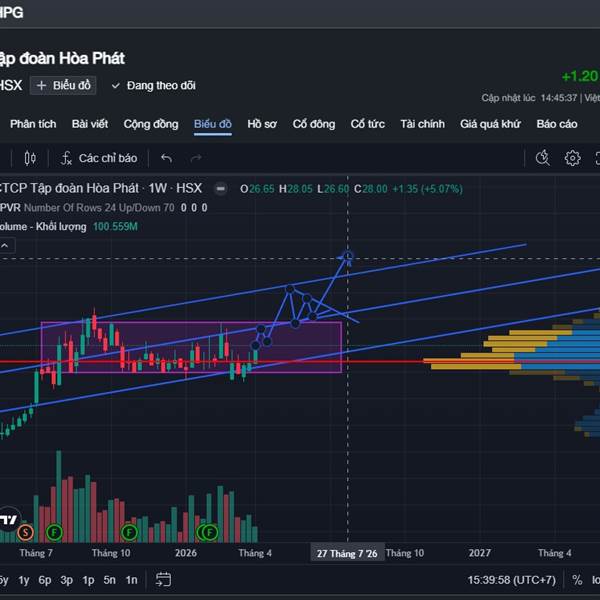Open the go-to-date calendar icon

[x=163, y=580]
